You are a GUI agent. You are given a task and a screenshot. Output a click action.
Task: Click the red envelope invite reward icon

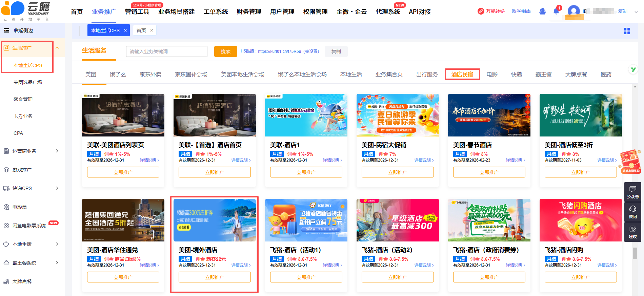tap(630, 162)
